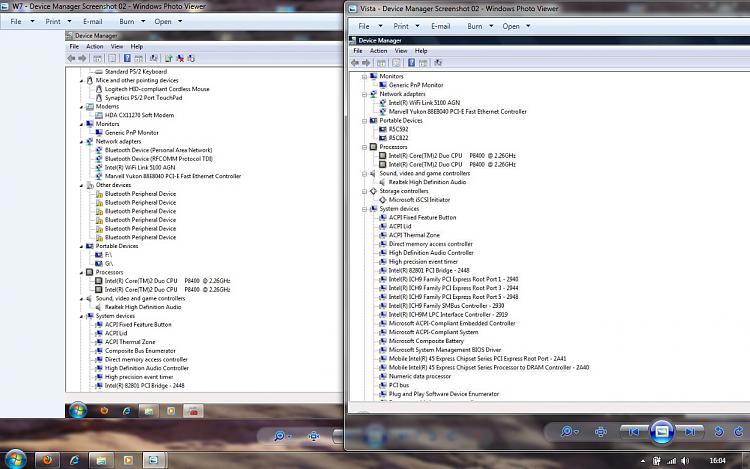Viewport: 750px width, 469px height.
Task: Click blue help icon in Vista Device Manager toolbar
Action: click(x=411, y=63)
